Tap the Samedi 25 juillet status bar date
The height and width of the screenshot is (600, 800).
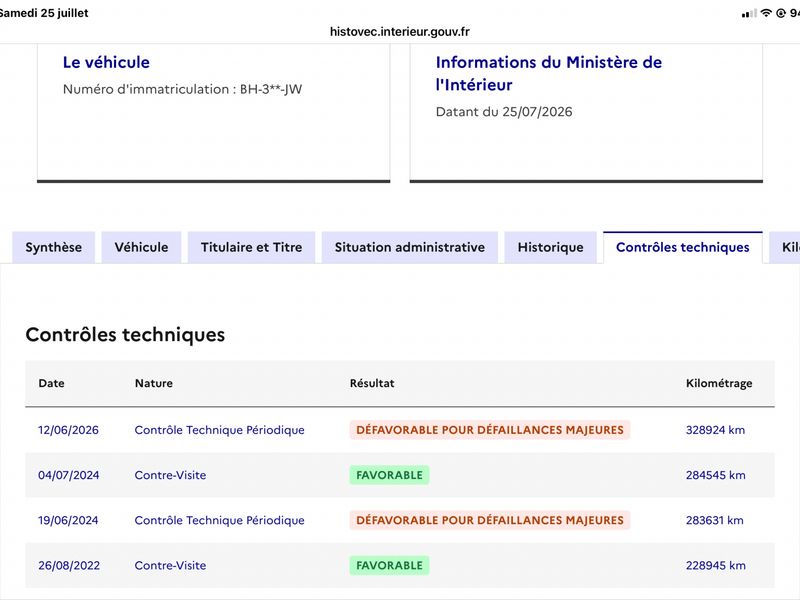44,13
